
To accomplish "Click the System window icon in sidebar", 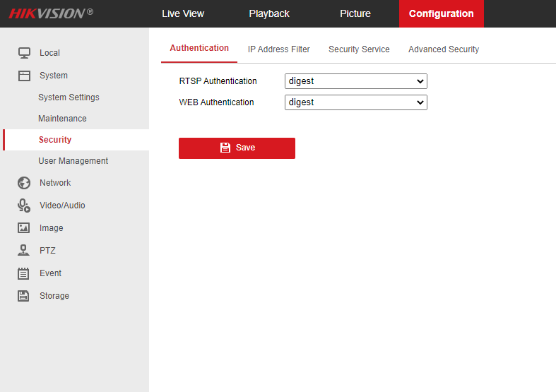I will [x=24, y=76].
